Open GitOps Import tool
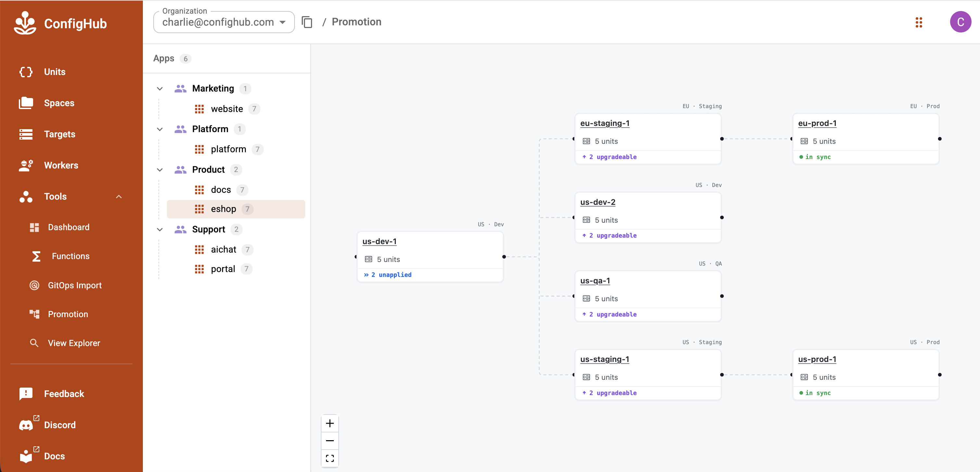Image resolution: width=980 pixels, height=472 pixels. coord(75,285)
